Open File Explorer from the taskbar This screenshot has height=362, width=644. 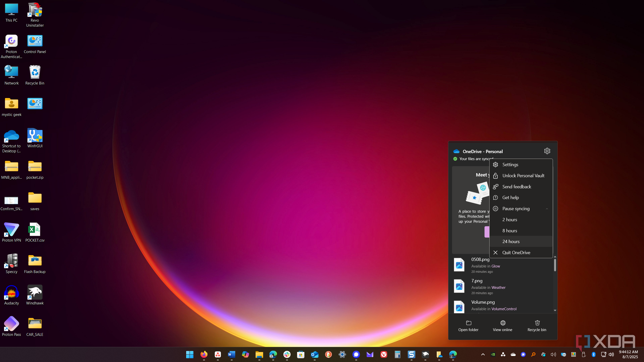[x=259, y=354]
